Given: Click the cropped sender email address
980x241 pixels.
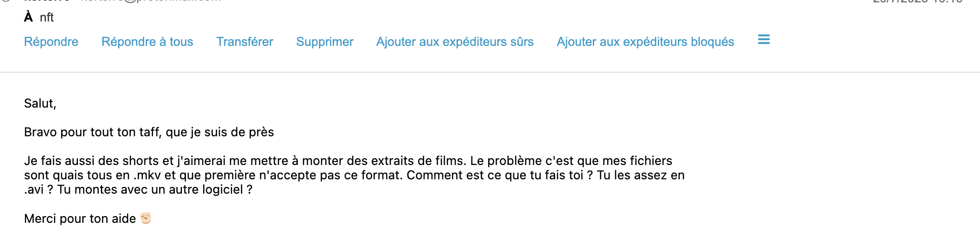Looking at the screenshot, I should click(151, 1).
